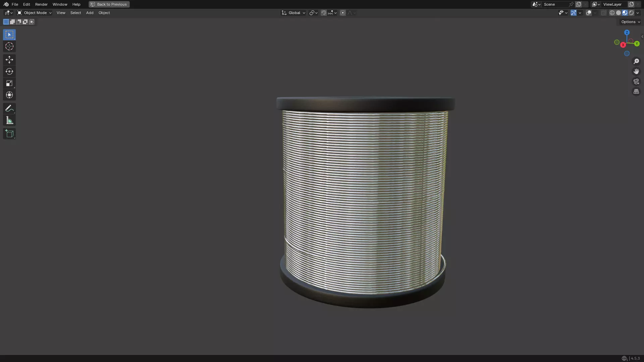The width and height of the screenshot is (644, 362).
Task: Expand selectability and visibility dropdown
Action: pos(563,13)
